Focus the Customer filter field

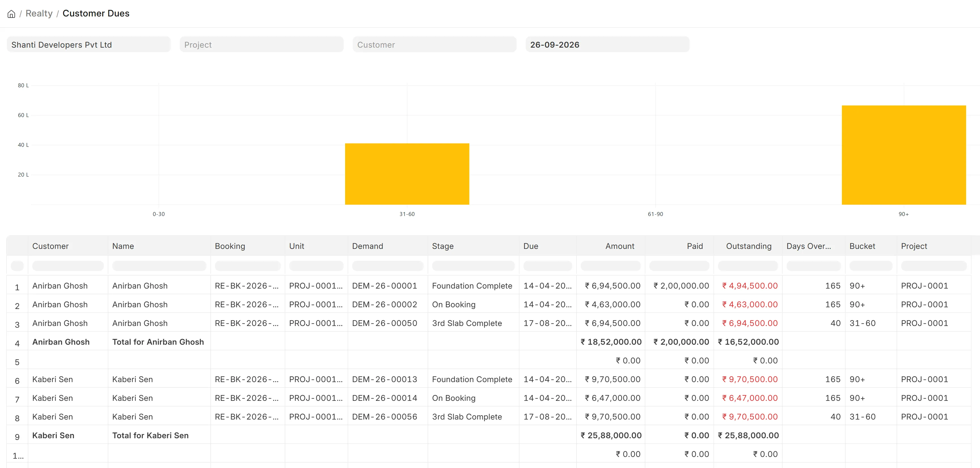pyautogui.click(x=434, y=45)
